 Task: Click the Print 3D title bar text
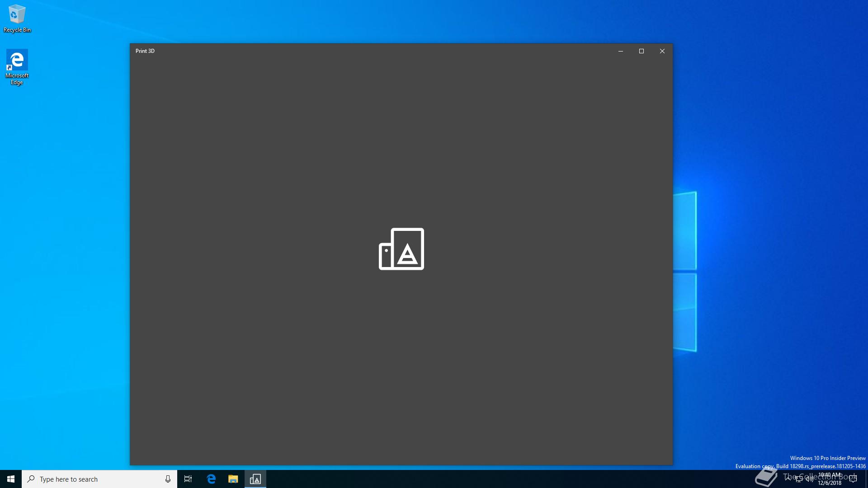click(145, 51)
